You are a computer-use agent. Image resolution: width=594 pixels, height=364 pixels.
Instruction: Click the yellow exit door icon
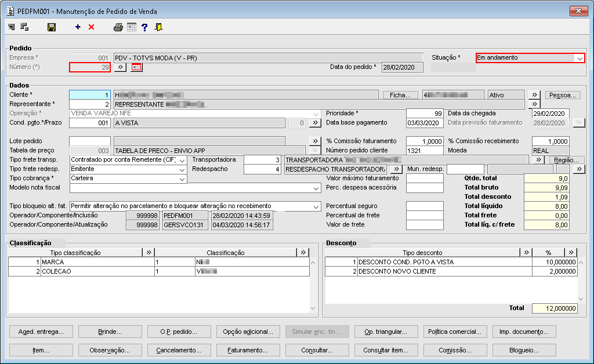[x=158, y=27]
